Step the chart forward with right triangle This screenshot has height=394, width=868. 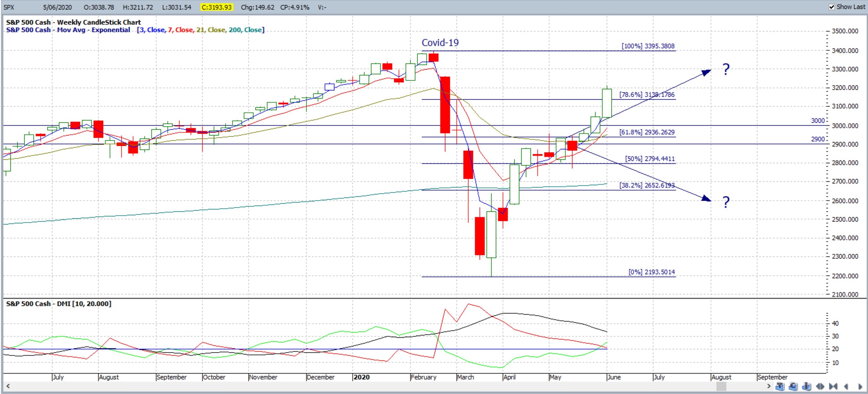click(860, 386)
